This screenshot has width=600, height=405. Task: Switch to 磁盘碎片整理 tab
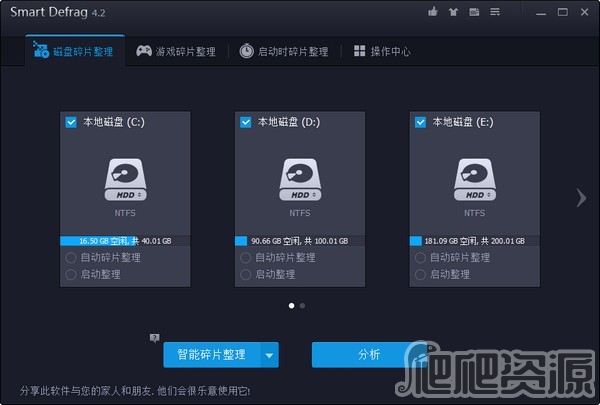click(x=75, y=51)
